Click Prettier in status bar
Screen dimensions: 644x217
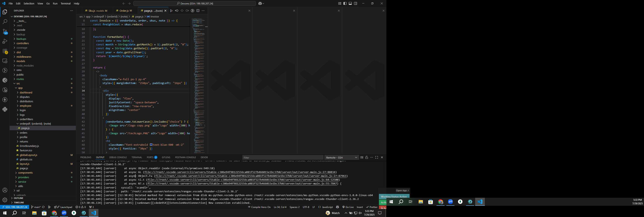(x=372, y=207)
